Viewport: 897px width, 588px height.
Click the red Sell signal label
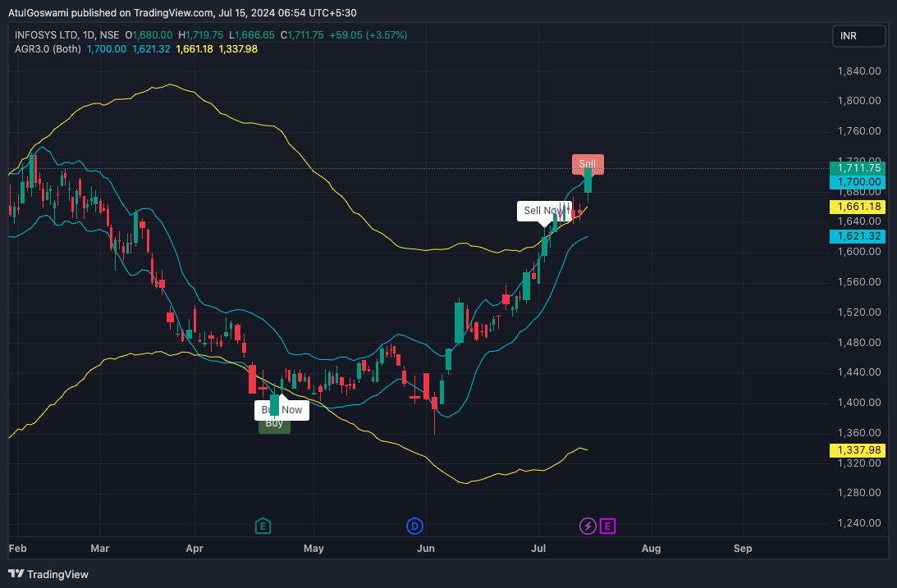click(588, 164)
